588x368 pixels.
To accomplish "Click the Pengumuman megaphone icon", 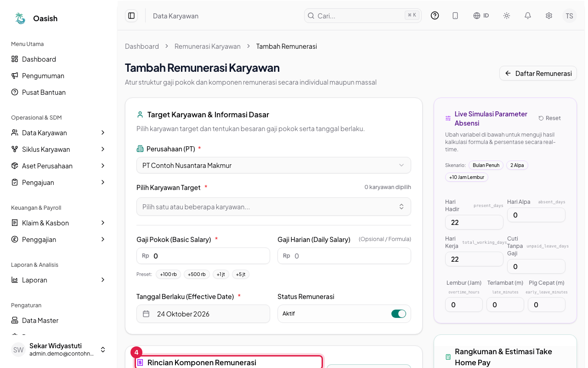I will pos(15,75).
